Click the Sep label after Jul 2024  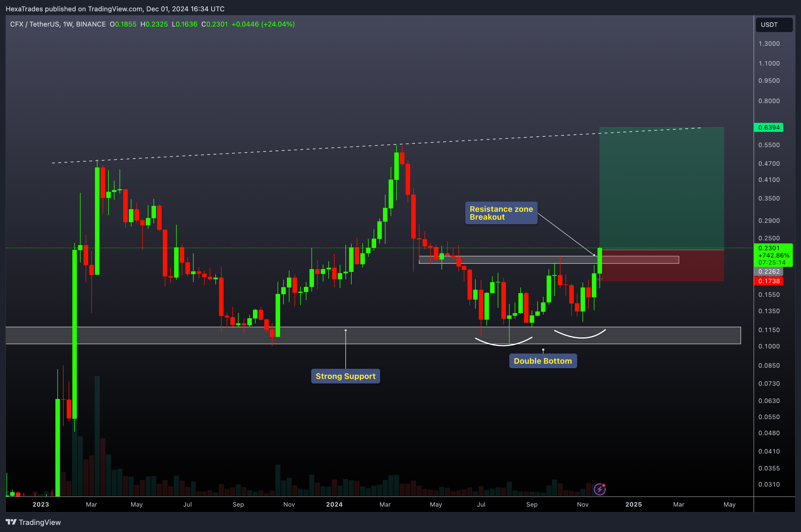[532, 505]
